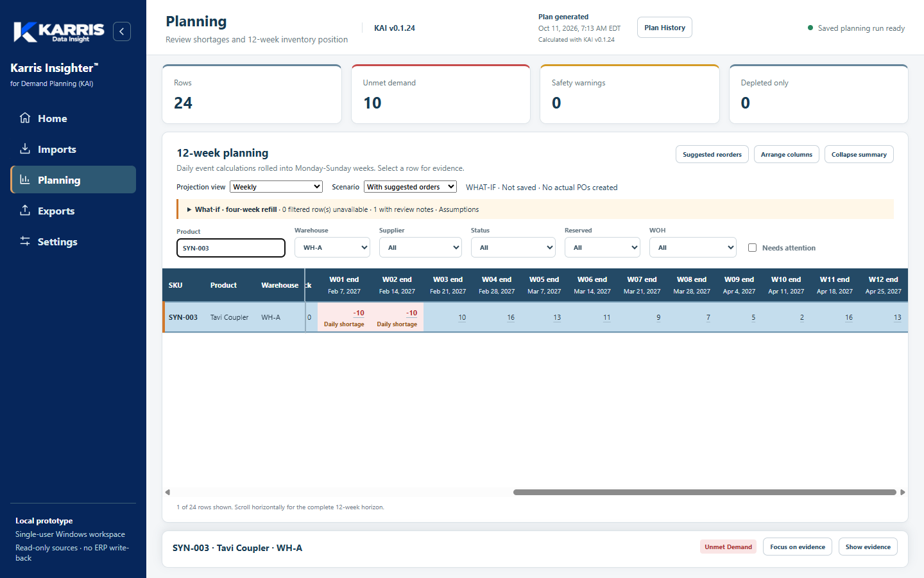
Task: Click the W08 value 7 cell
Action: click(692, 317)
